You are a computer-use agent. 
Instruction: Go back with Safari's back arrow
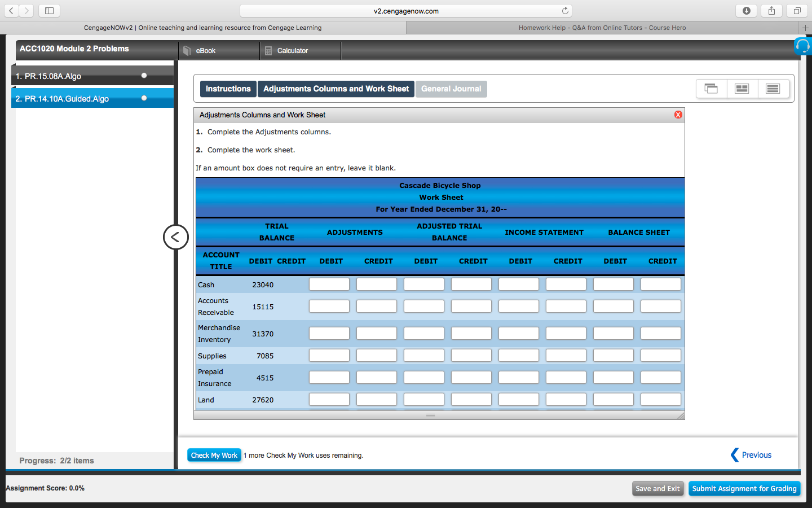[11, 11]
